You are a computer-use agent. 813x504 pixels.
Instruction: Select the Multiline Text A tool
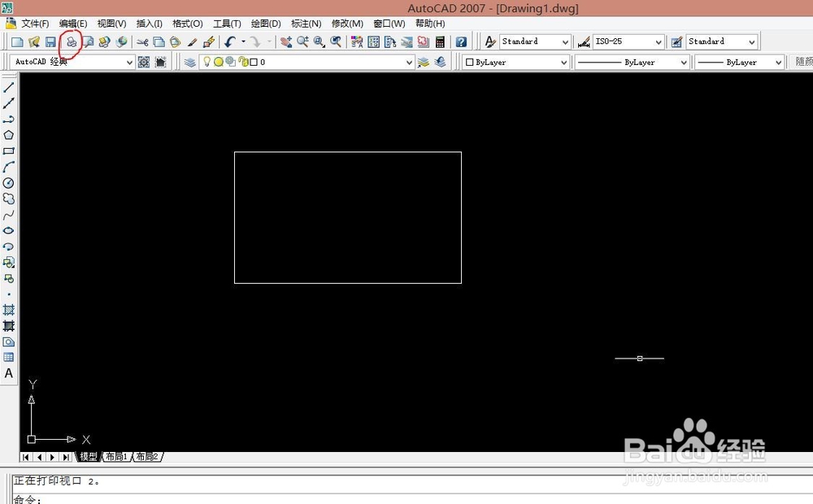(8, 373)
